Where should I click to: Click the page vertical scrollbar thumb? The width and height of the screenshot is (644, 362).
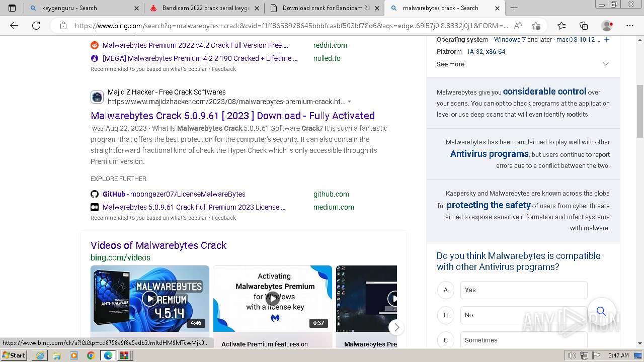coord(640,112)
